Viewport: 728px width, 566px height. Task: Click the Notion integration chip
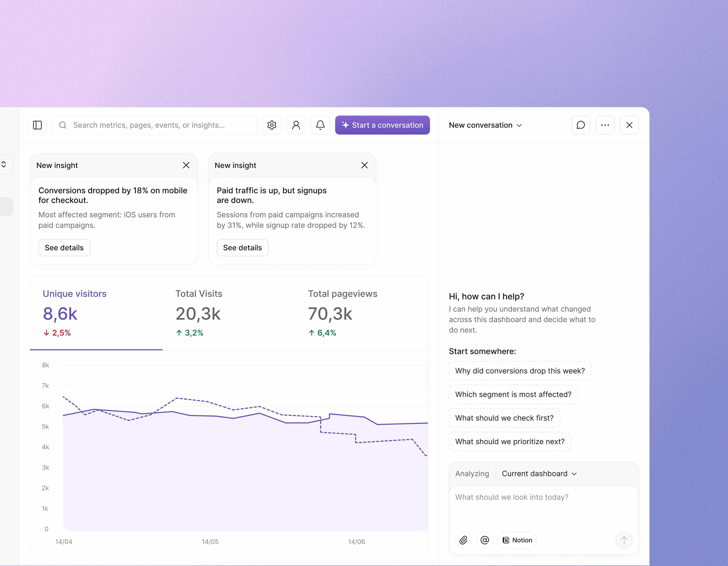517,540
